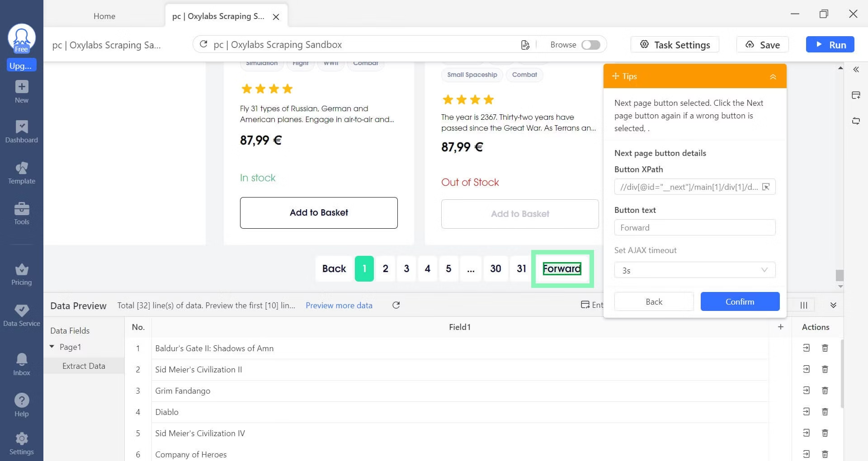Click Preview more data link
Image resolution: width=868 pixels, height=461 pixels.
tap(339, 306)
